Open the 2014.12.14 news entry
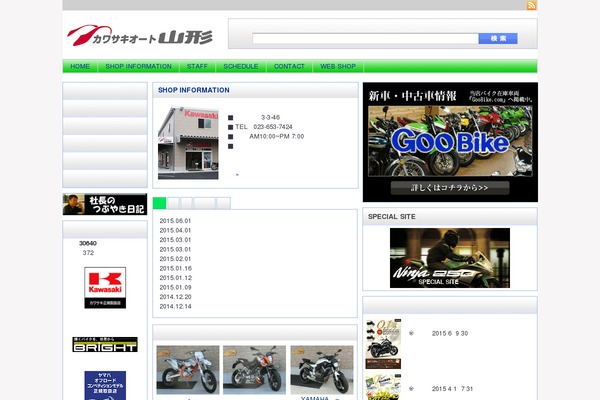 [175, 307]
